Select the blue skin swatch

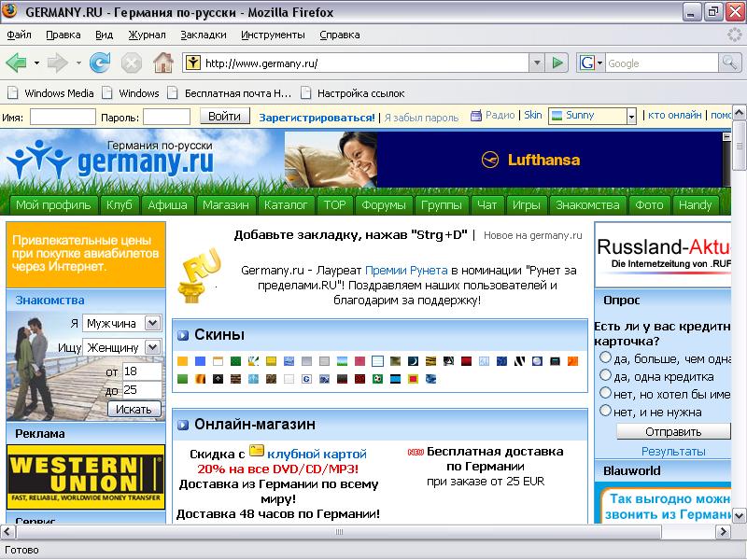200,361
